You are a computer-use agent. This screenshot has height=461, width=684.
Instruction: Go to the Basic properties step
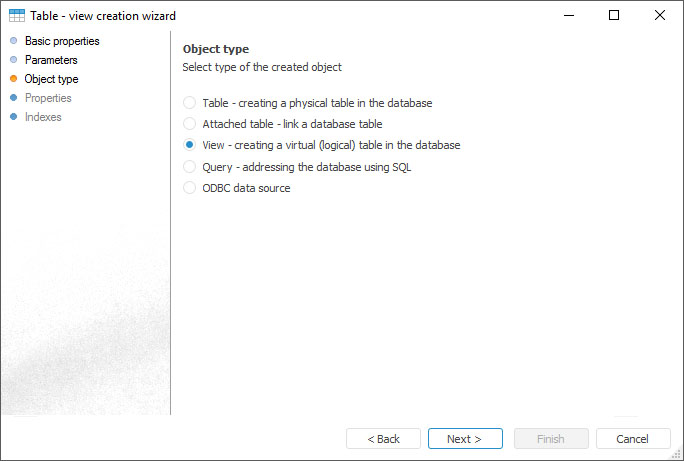(62, 41)
